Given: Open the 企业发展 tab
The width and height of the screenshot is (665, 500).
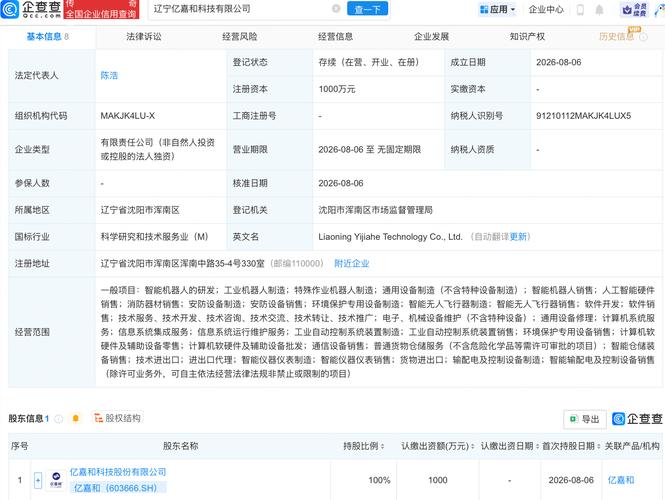Looking at the screenshot, I should point(431,37).
